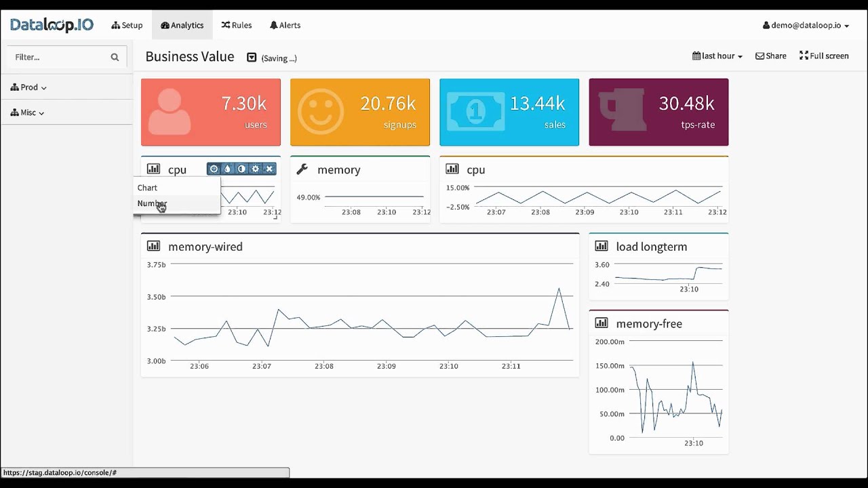Click the Dataloop.IO logo
Screen dimensions: 868x488
point(52,25)
